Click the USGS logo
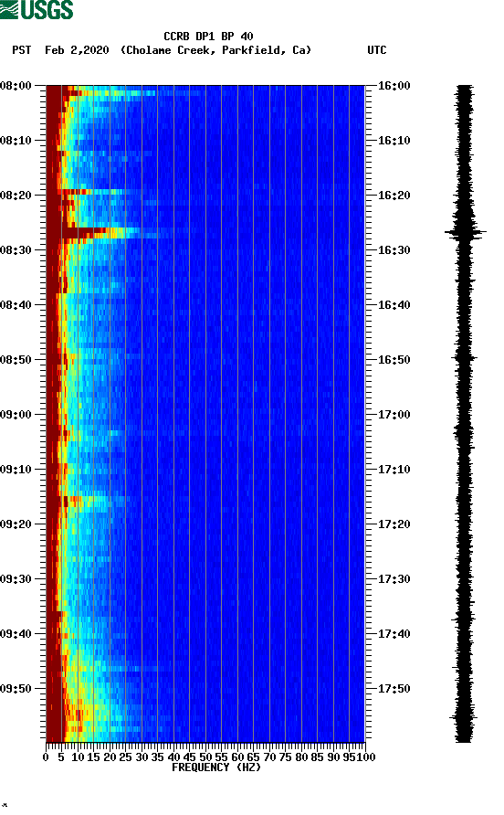Viewport: 504px width, 815px height. point(37,9)
